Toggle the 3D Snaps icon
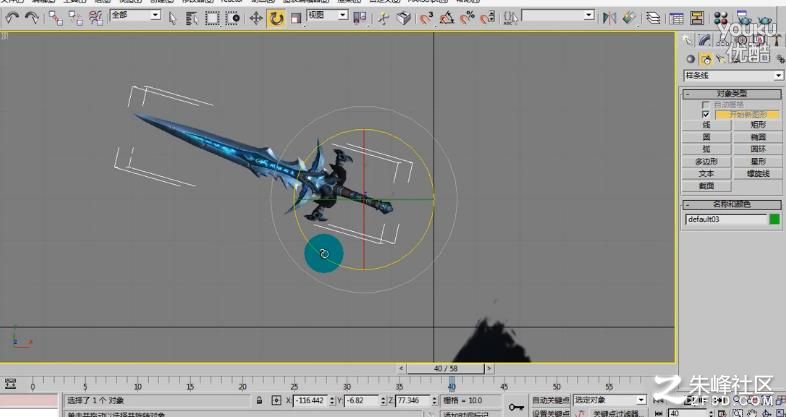The image size is (786, 417). click(426, 19)
